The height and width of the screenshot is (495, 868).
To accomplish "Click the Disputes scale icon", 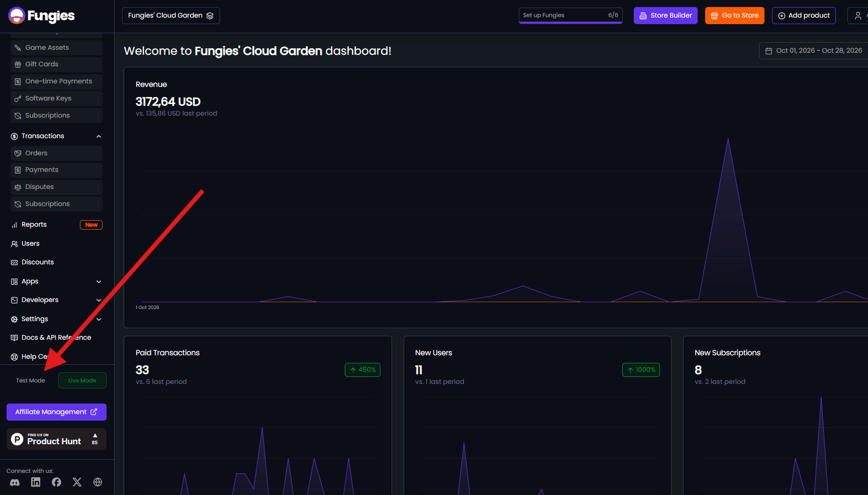I will coord(18,187).
